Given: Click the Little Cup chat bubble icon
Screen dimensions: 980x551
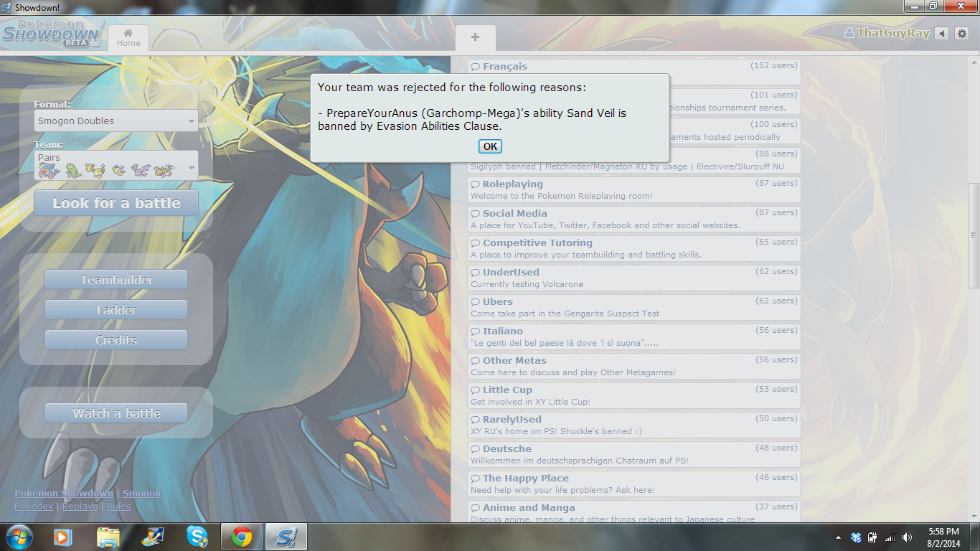Looking at the screenshot, I should 475,390.
